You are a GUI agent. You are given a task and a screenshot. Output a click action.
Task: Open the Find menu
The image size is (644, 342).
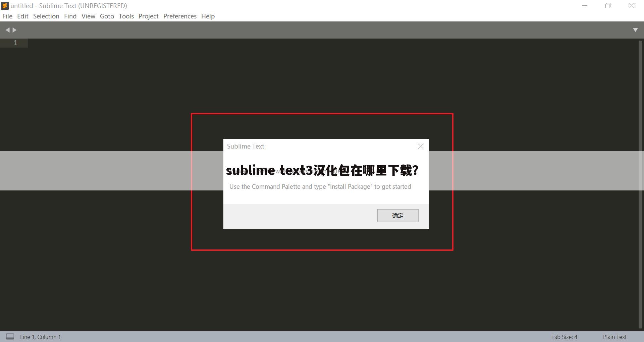click(70, 16)
